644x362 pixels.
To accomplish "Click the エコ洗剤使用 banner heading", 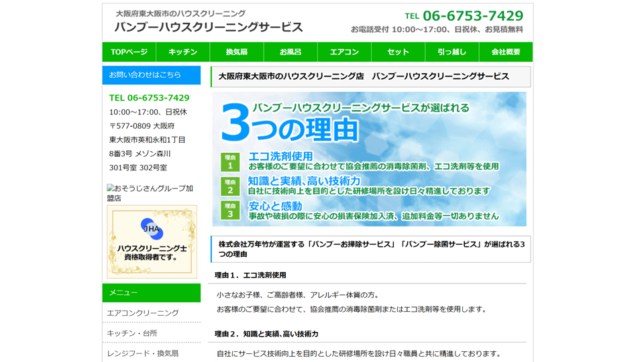I will [280, 156].
